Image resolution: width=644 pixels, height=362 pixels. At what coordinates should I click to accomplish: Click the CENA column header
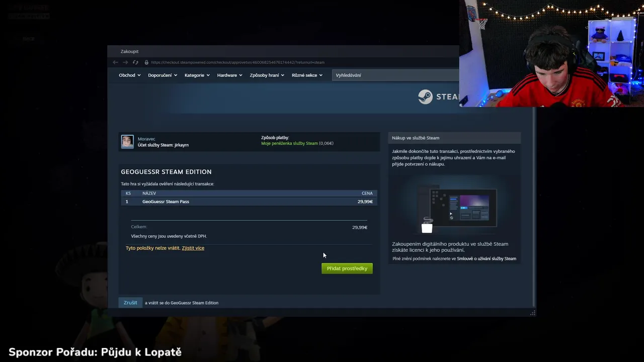pos(367,193)
